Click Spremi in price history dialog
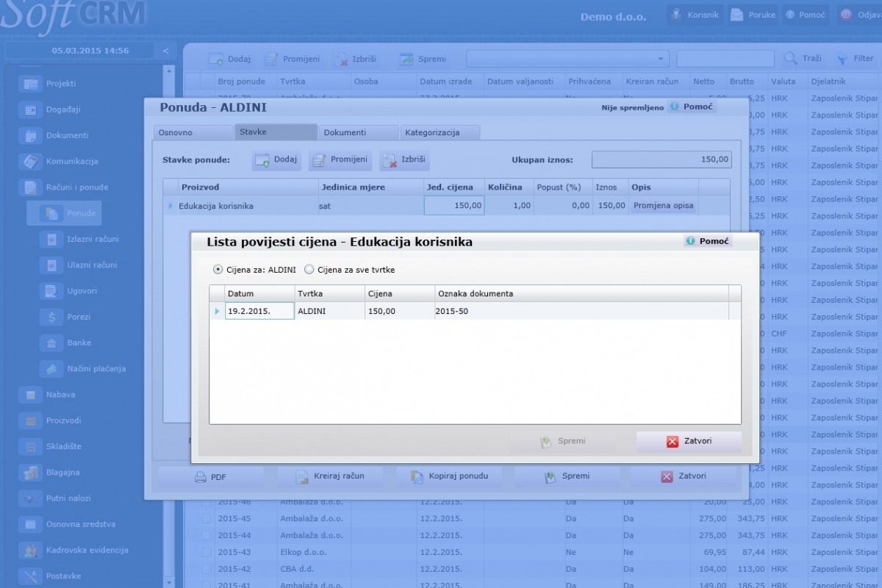The height and width of the screenshot is (588, 882). (563, 442)
